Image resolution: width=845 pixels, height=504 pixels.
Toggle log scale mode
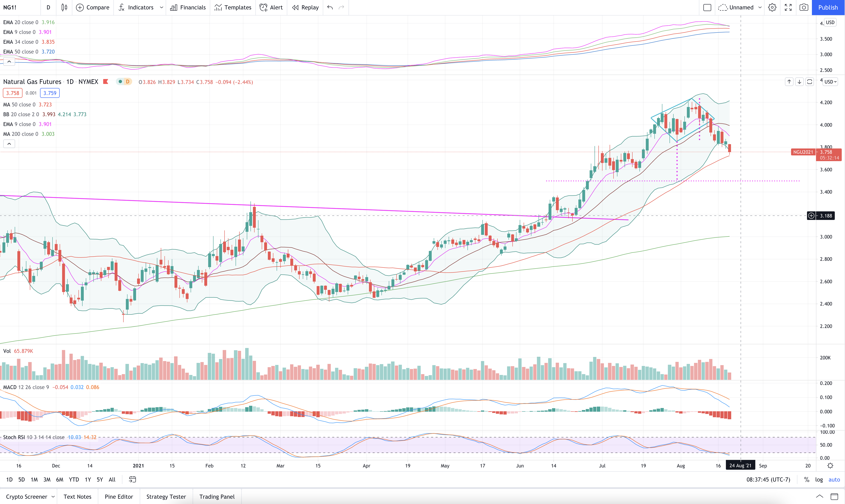(819, 479)
